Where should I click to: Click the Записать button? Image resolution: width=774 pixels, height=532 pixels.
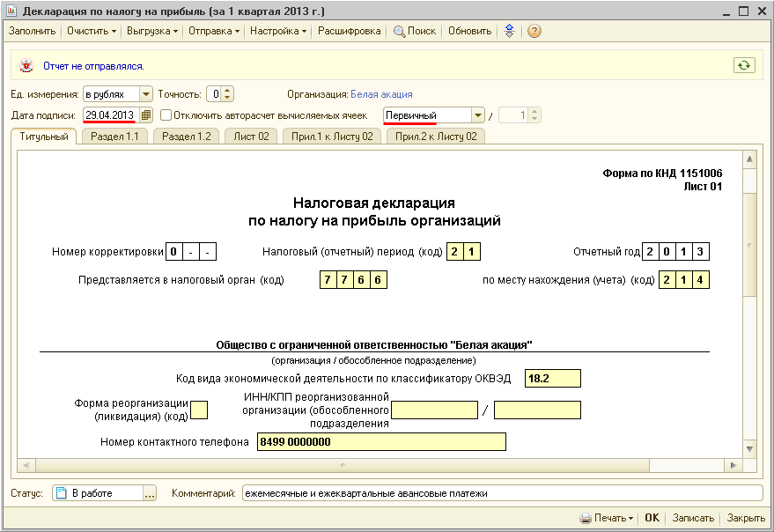(x=693, y=518)
